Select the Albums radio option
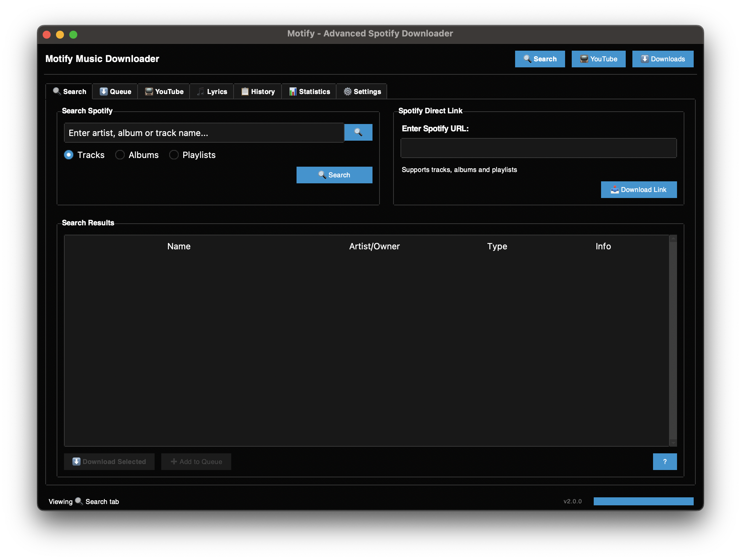Viewport: 741px width, 560px height. click(x=137, y=155)
